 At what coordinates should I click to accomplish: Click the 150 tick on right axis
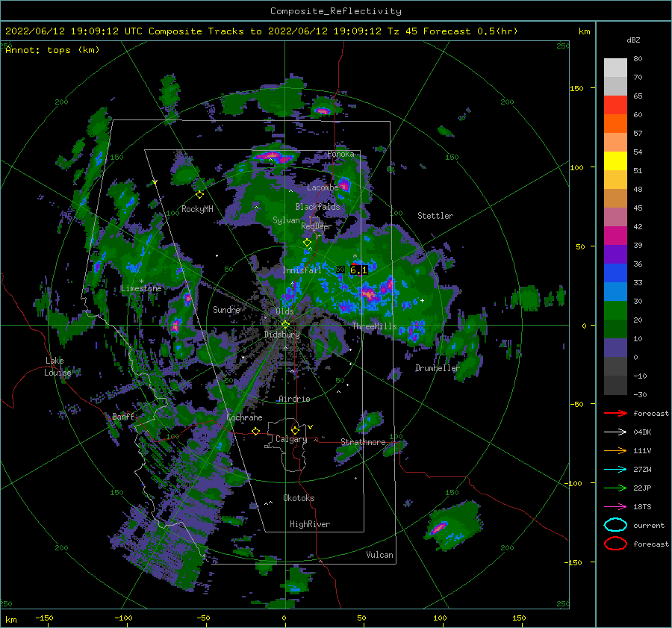click(x=576, y=88)
